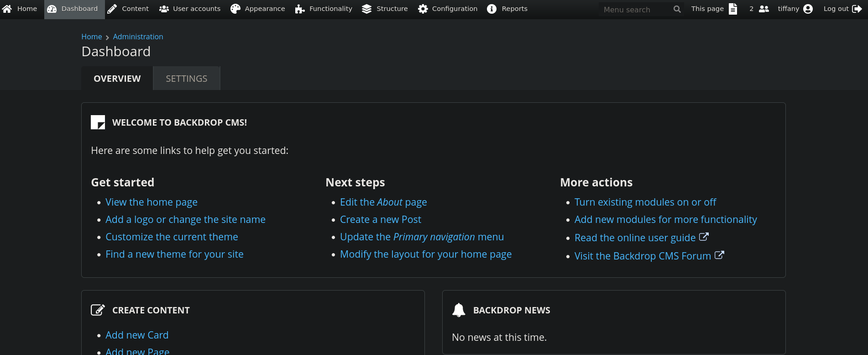Open the Reports menu

[507, 9]
